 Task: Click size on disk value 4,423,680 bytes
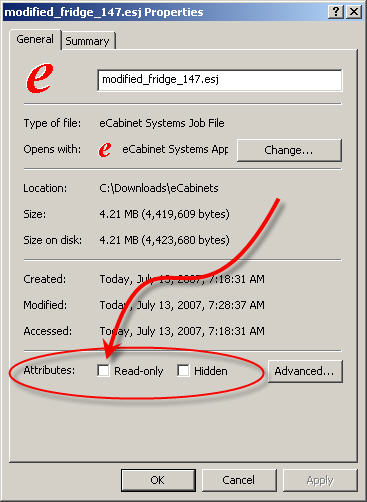[x=186, y=240]
